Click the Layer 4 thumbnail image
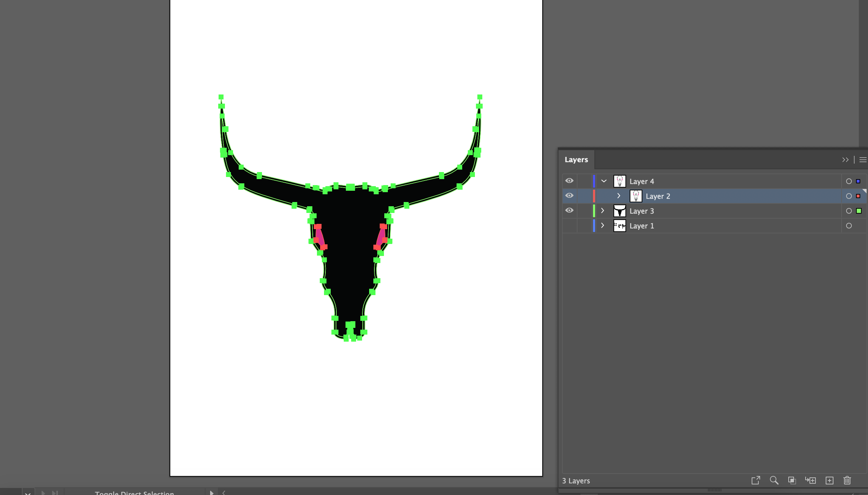Viewport: 868px width, 495px height. pyautogui.click(x=619, y=181)
